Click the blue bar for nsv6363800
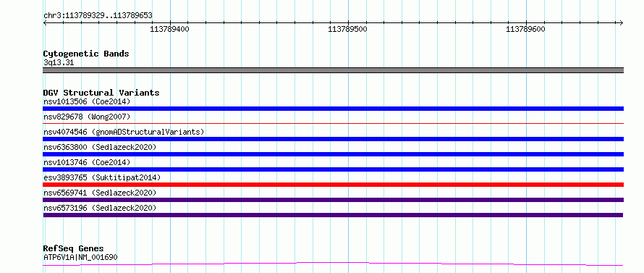The image size is (644, 273). click(333, 154)
